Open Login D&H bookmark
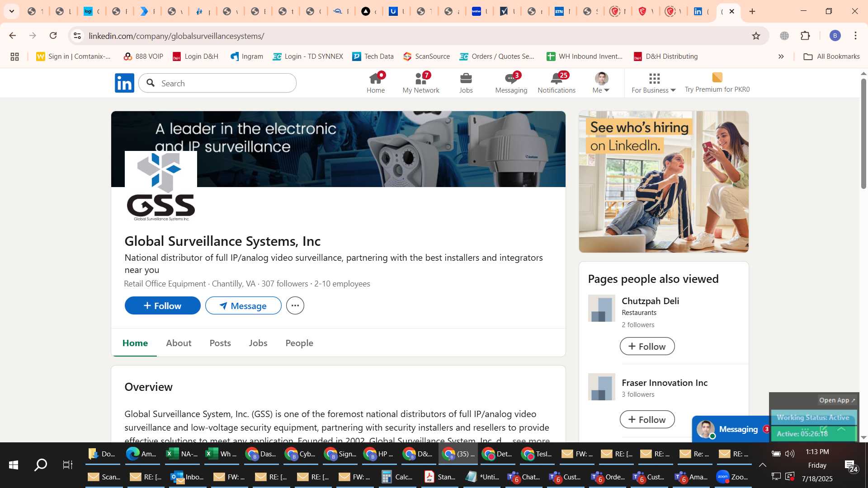Screen dimensions: 868x488 (x=195, y=56)
